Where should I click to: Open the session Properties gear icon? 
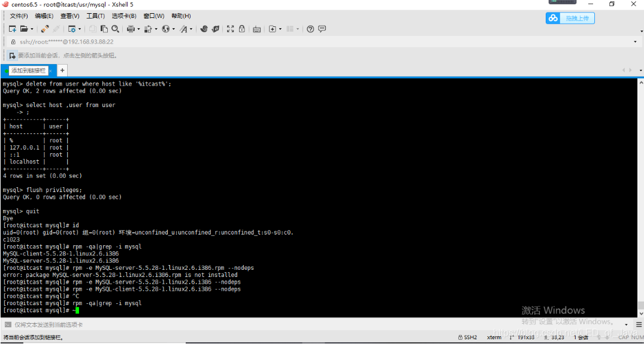(x=71, y=29)
